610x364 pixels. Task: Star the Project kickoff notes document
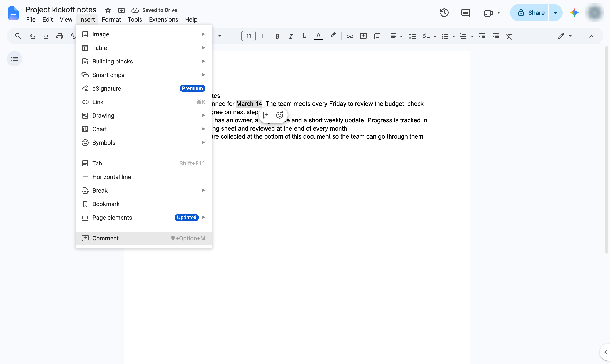[x=108, y=10]
